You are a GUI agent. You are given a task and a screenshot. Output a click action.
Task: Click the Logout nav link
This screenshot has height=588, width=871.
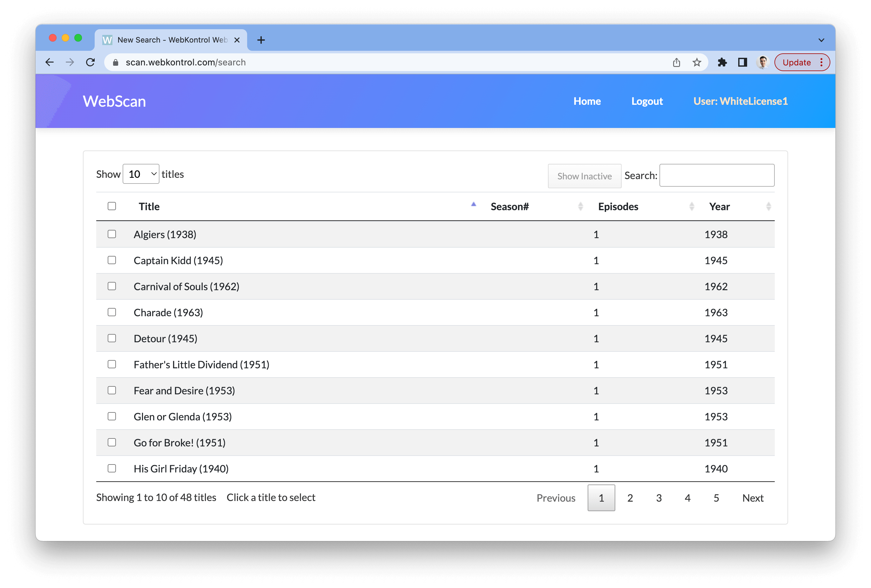pyautogui.click(x=647, y=101)
